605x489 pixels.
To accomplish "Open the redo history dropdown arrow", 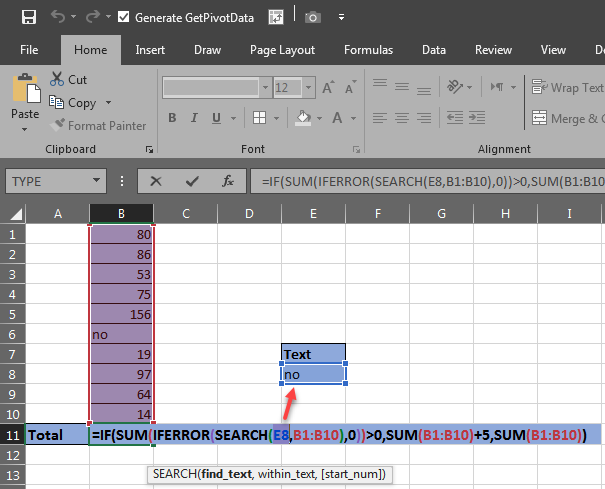I will (x=108, y=17).
